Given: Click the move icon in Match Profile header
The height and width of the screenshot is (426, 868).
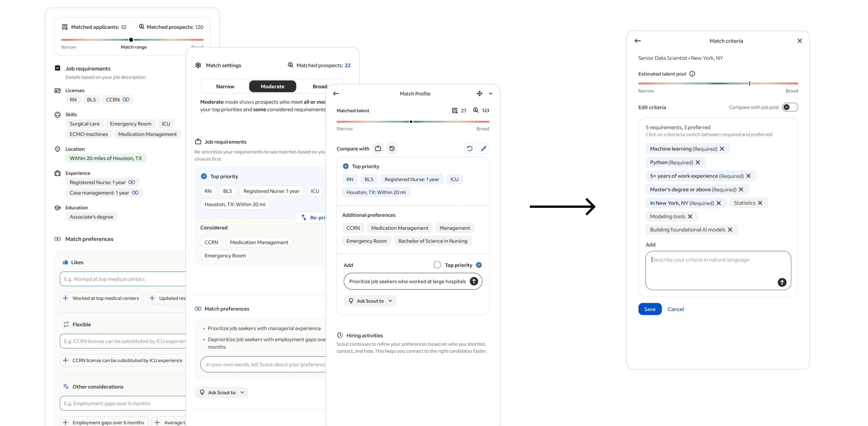Looking at the screenshot, I should coord(479,93).
